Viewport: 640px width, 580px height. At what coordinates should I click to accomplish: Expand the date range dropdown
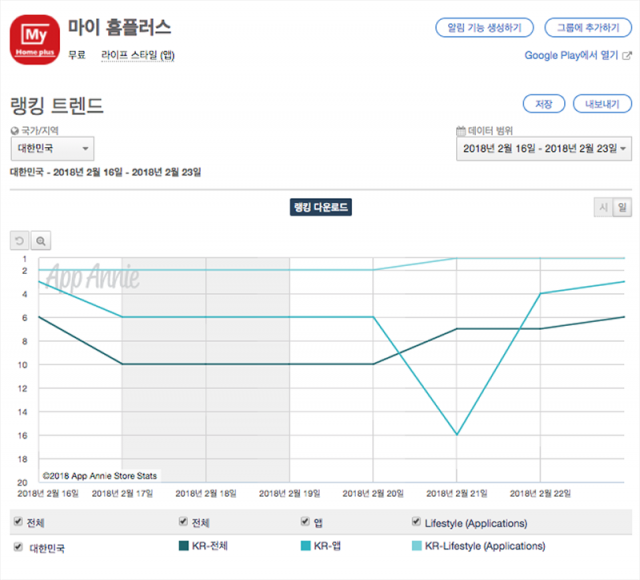[x=543, y=149]
